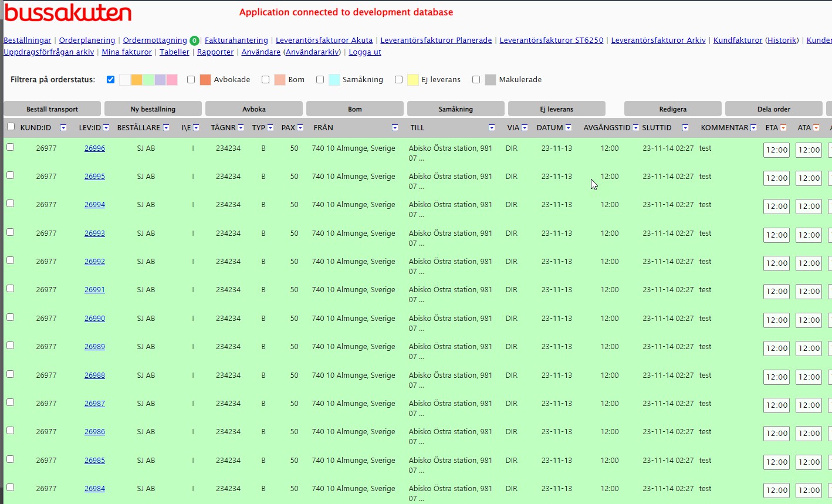Open the VIA column filter arrow
The height and width of the screenshot is (504, 832).
(x=525, y=128)
